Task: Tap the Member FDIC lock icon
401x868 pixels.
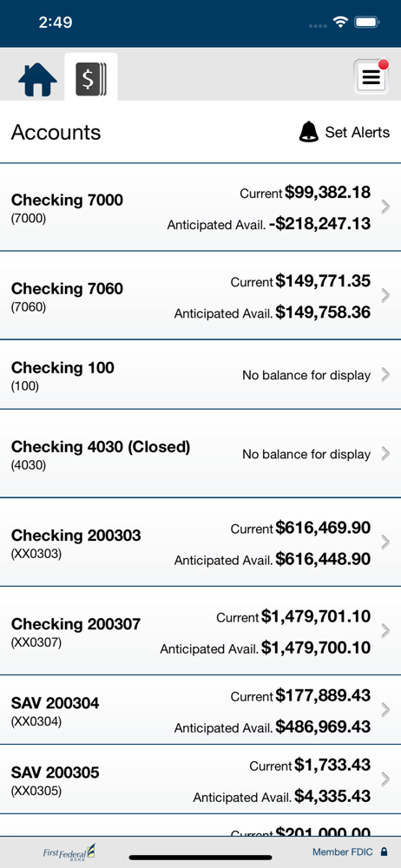Action: point(384,852)
